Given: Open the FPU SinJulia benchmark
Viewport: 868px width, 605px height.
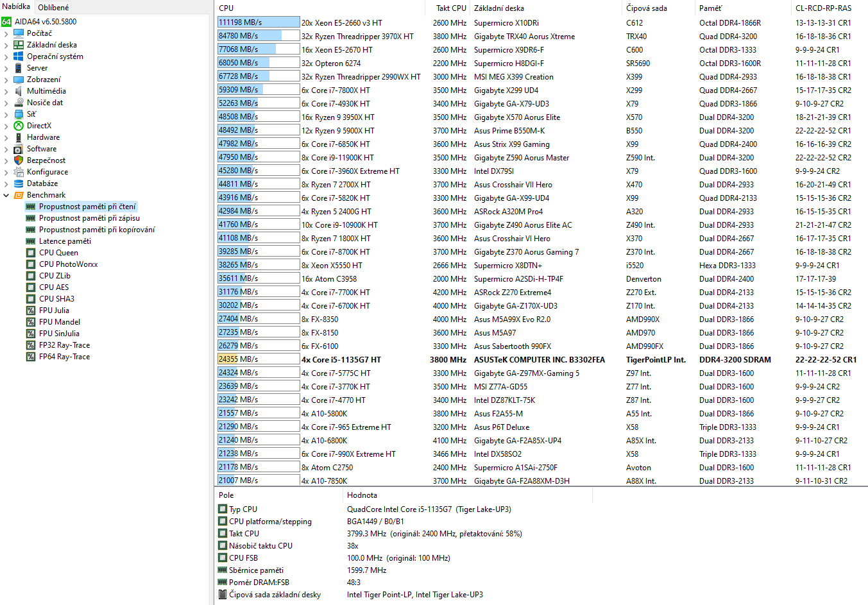Looking at the screenshot, I should coord(59,334).
